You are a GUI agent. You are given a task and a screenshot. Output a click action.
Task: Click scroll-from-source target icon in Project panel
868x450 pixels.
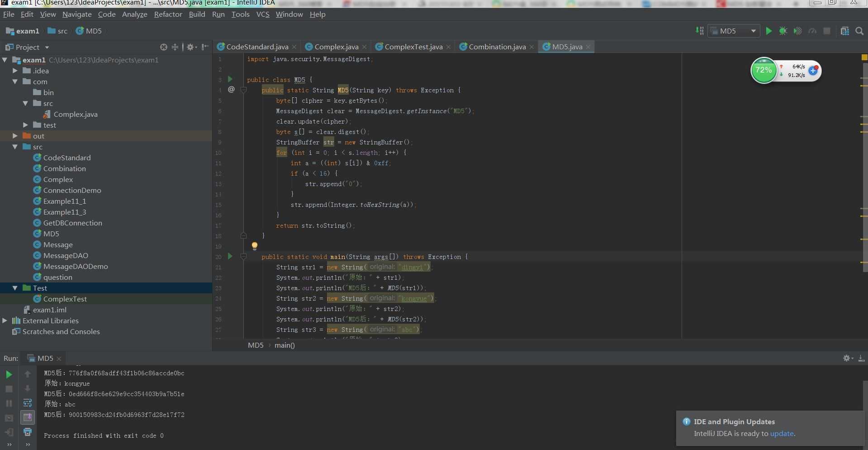163,47
